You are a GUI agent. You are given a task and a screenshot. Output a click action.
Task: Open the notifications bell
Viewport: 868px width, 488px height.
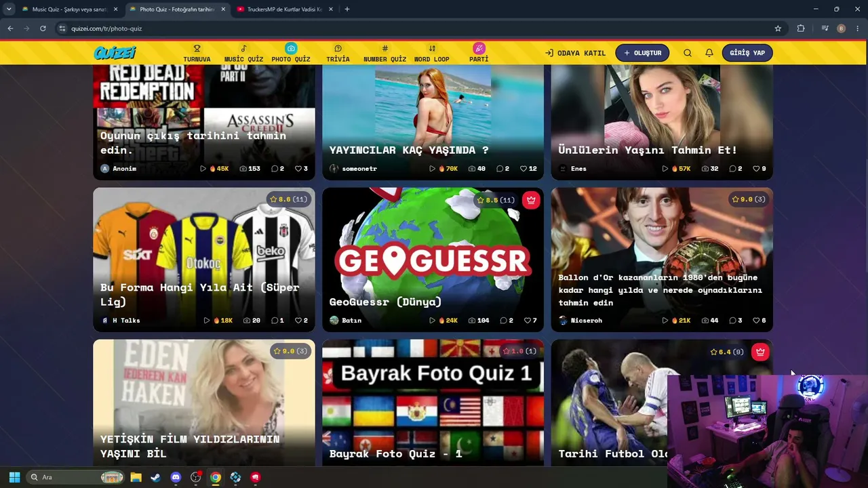(x=709, y=53)
